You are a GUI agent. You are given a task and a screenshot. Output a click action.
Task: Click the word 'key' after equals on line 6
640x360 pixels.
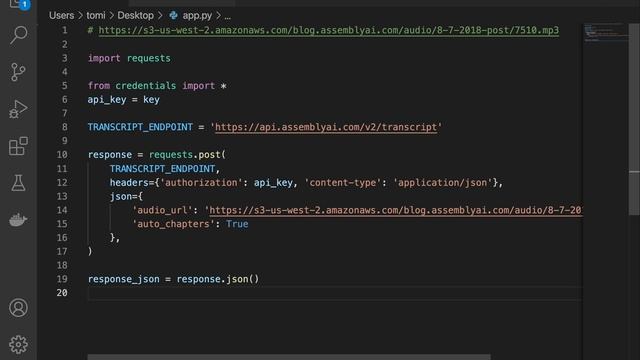click(x=151, y=100)
